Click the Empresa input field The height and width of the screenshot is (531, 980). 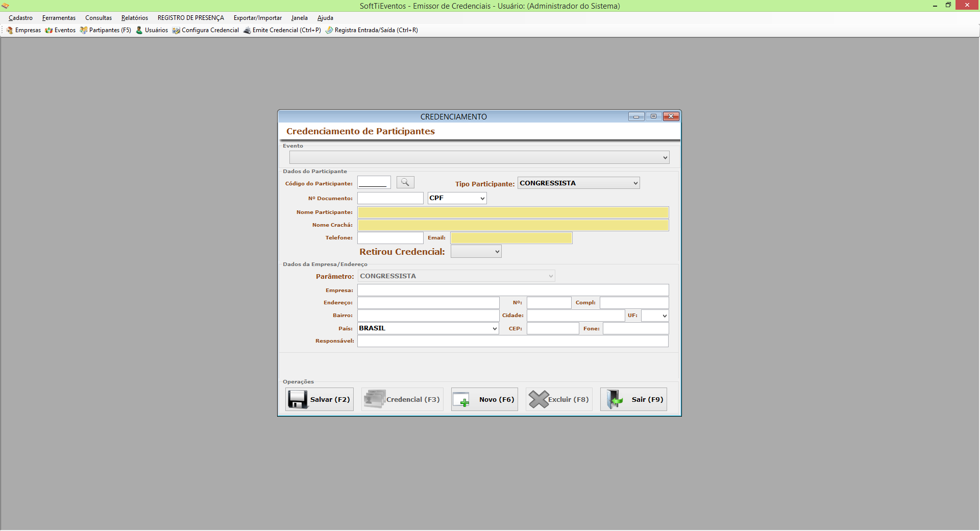coord(513,290)
